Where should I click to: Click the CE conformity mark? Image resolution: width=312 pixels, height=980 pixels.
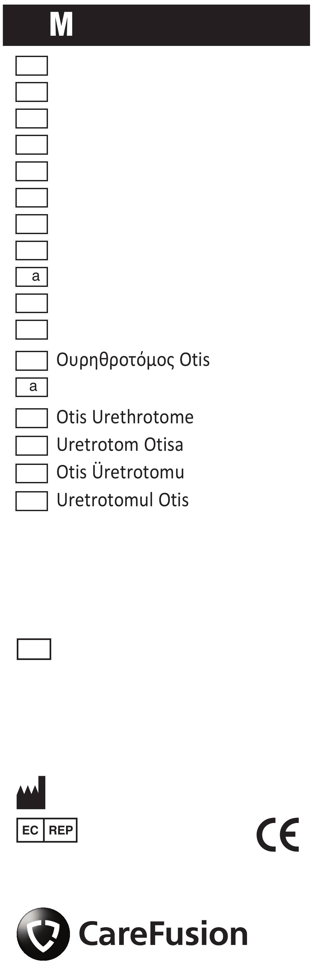pos(278,835)
